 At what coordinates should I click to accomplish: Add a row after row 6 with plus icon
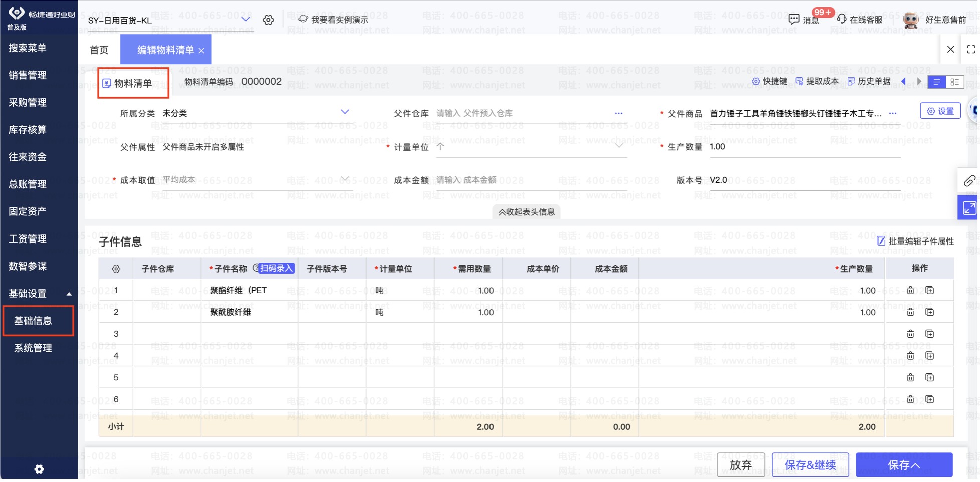coord(930,399)
